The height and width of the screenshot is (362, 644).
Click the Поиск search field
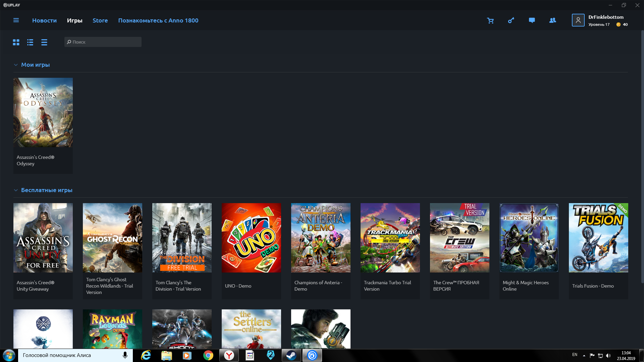pyautogui.click(x=103, y=42)
